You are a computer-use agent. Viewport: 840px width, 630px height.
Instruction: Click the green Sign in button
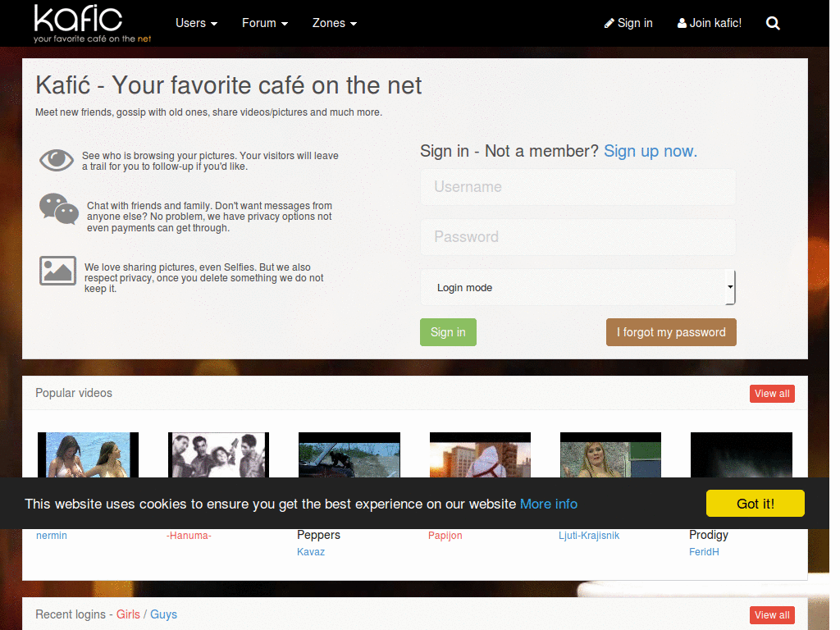point(448,332)
